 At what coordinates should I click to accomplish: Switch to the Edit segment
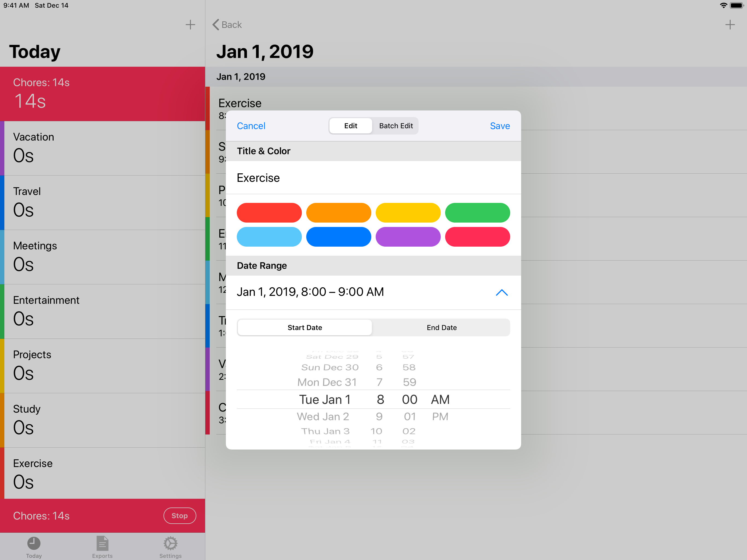tap(351, 126)
